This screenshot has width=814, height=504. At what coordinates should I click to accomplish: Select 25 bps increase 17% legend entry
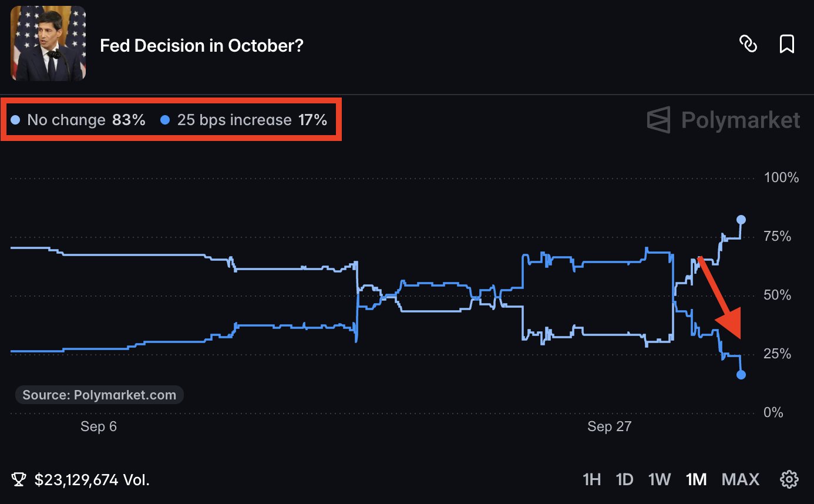[244, 120]
